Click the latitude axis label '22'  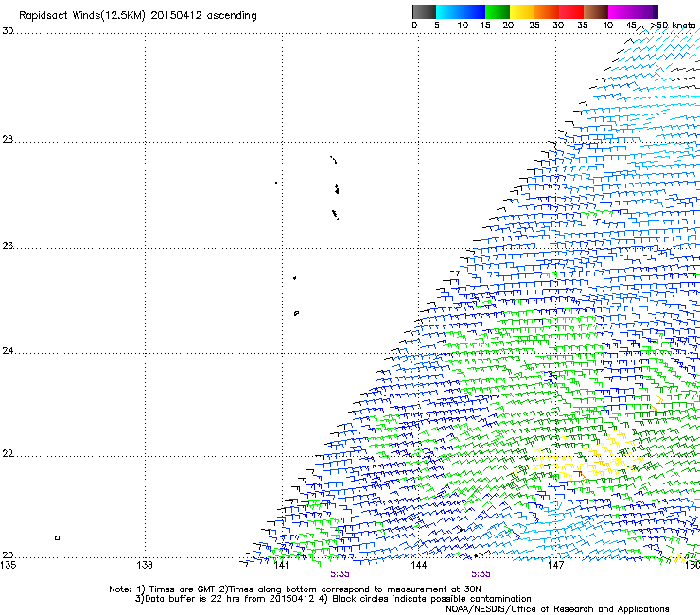click(x=8, y=454)
